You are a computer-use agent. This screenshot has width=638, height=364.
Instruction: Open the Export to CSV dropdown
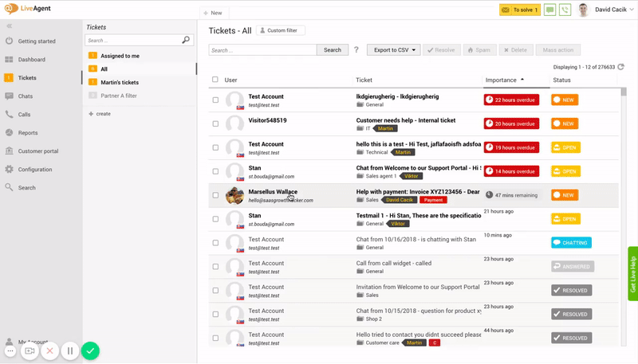click(x=393, y=50)
